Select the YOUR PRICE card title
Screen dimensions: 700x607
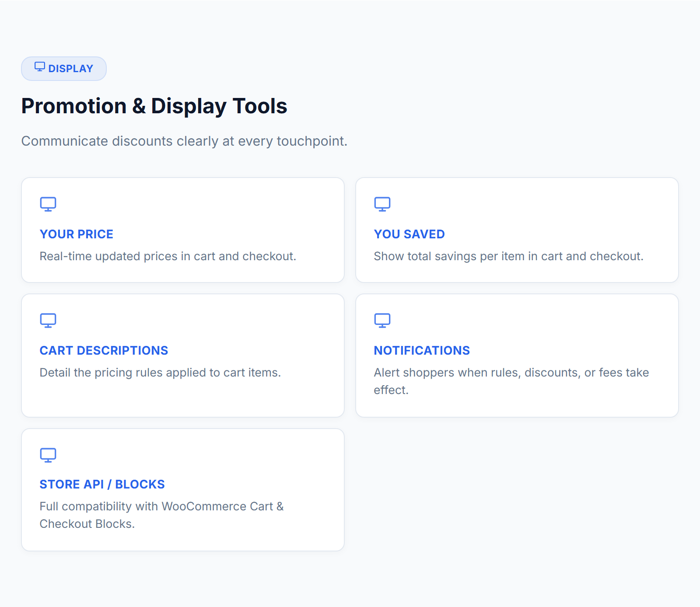[77, 234]
